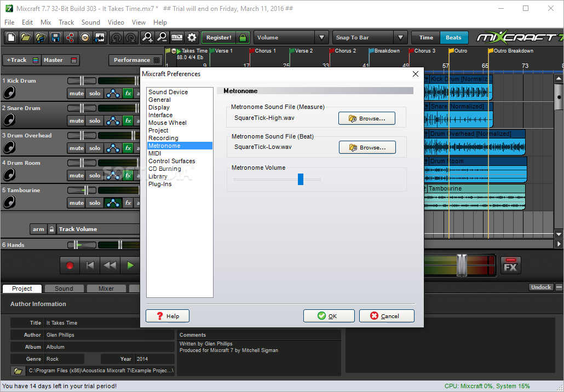Click the instrument icon of Snare Drum track
The image size is (564, 392).
(x=9, y=120)
